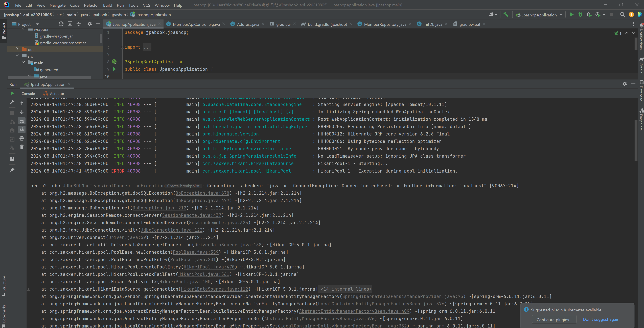The height and width of the screenshot is (328, 644).
Task: Open run configuration wrench icon in Run panel
Action: (x=12, y=102)
